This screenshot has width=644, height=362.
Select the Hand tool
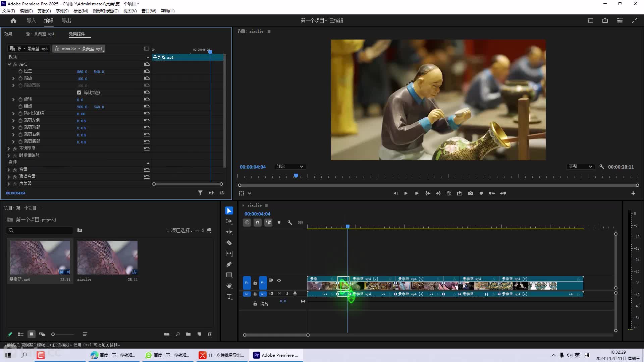coord(229,286)
